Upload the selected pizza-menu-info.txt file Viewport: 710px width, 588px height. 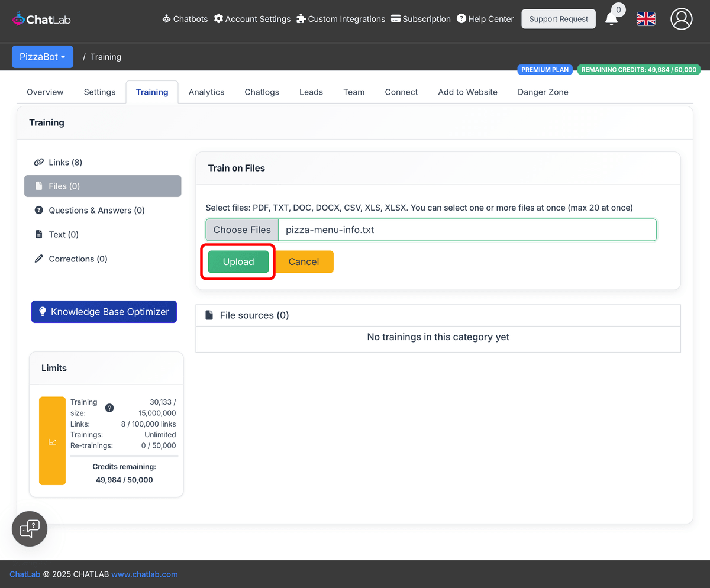(x=237, y=261)
